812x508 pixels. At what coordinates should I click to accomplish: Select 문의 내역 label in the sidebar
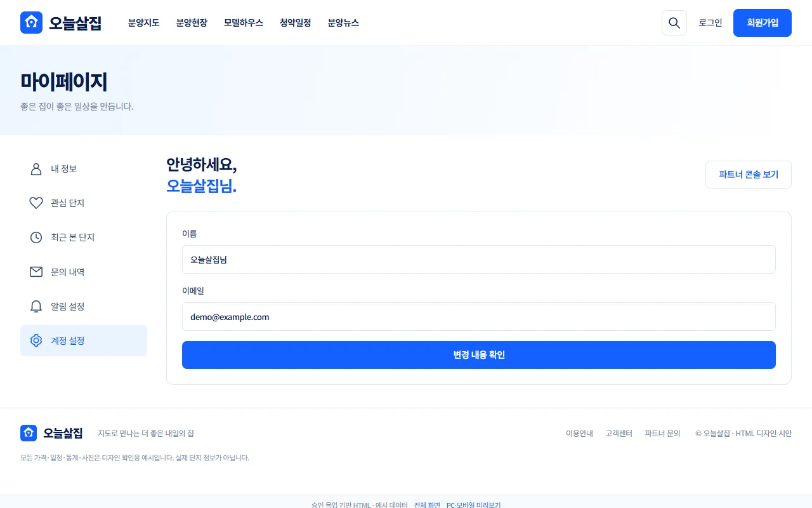(x=68, y=272)
